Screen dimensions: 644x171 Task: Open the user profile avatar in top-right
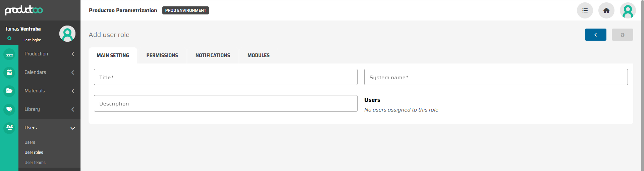pyautogui.click(x=628, y=10)
